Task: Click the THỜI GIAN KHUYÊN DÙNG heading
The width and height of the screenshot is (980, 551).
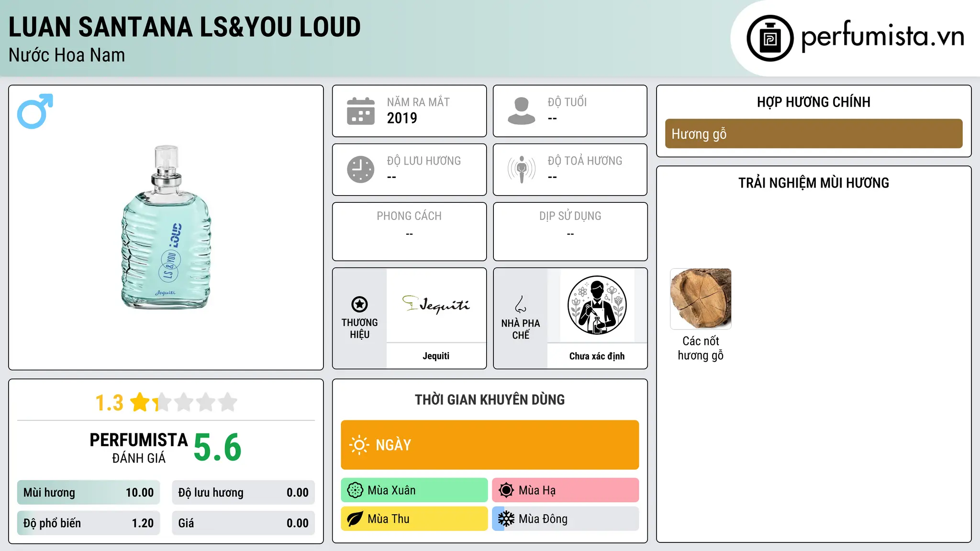Action: tap(490, 400)
